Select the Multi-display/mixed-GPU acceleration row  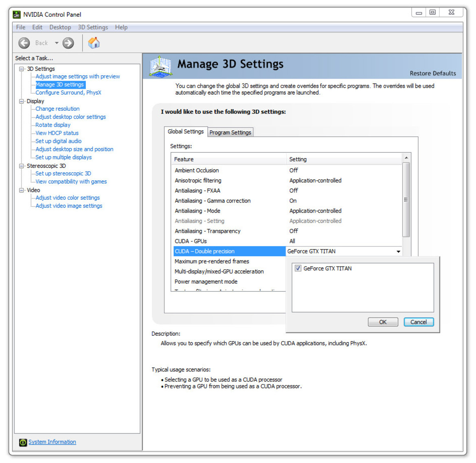pyautogui.click(x=219, y=271)
